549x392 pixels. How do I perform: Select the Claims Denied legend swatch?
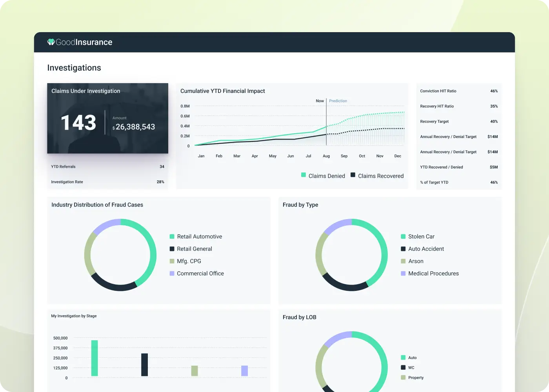[x=302, y=176]
